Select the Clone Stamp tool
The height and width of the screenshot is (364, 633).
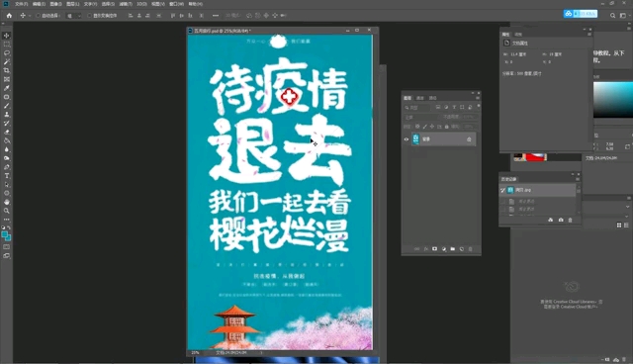click(7, 115)
